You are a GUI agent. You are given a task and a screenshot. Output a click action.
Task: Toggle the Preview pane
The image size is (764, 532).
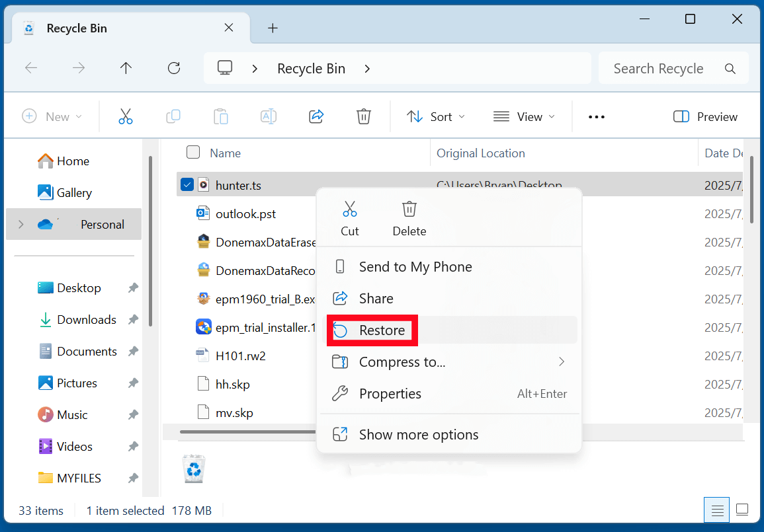(x=704, y=116)
